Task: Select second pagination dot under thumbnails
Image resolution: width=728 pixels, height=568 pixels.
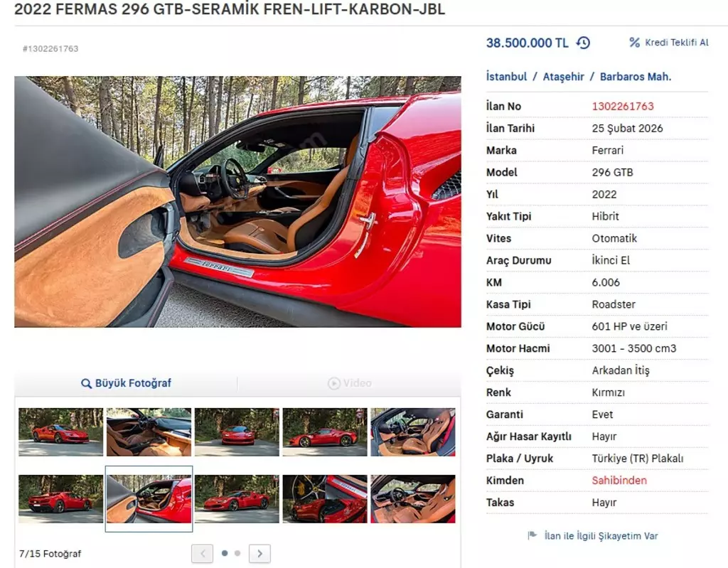Action: pyautogui.click(x=237, y=553)
